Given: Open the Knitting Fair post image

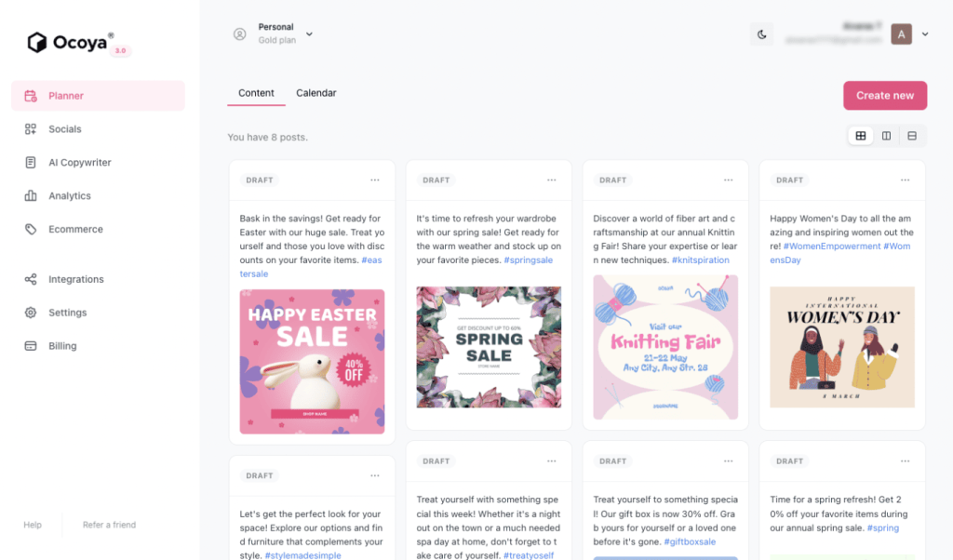Looking at the screenshot, I should pyautogui.click(x=665, y=347).
